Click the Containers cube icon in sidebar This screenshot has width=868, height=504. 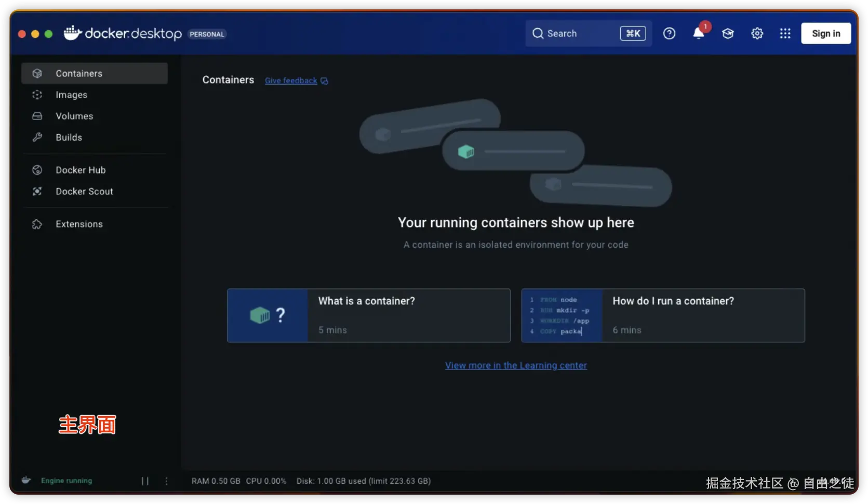click(x=37, y=73)
